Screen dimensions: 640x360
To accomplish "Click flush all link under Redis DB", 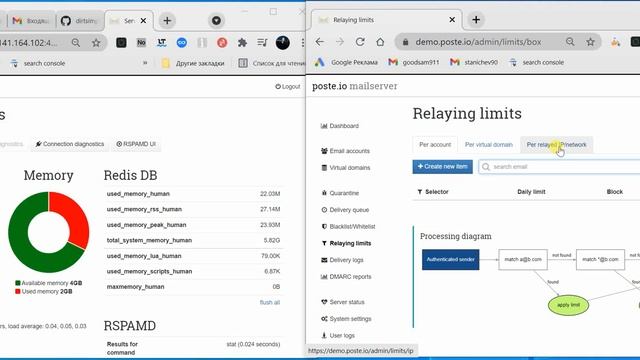I will 270,302.
